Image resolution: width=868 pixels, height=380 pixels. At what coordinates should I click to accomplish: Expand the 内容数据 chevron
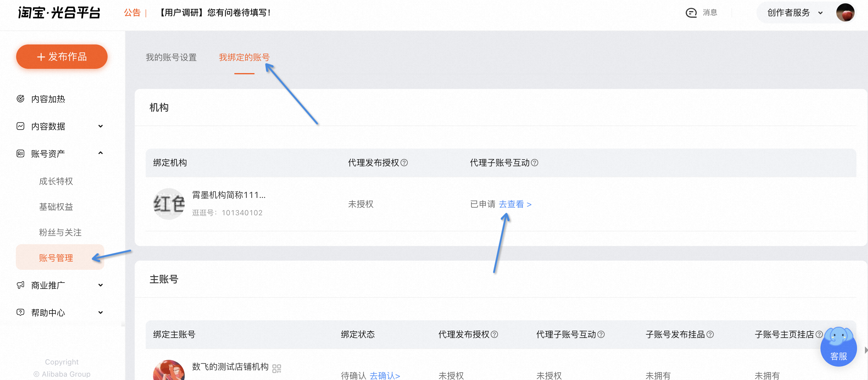pos(100,126)
